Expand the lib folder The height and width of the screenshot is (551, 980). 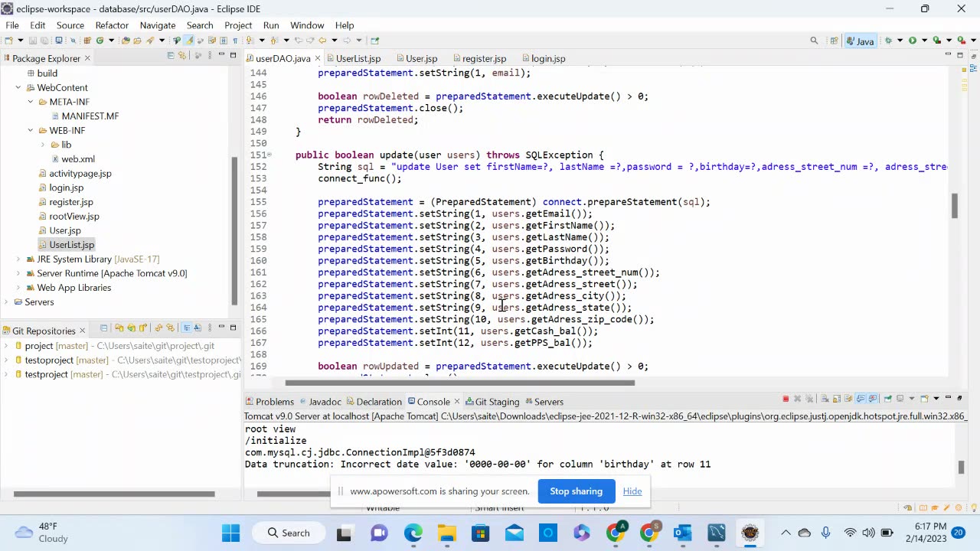coord(43,145)
